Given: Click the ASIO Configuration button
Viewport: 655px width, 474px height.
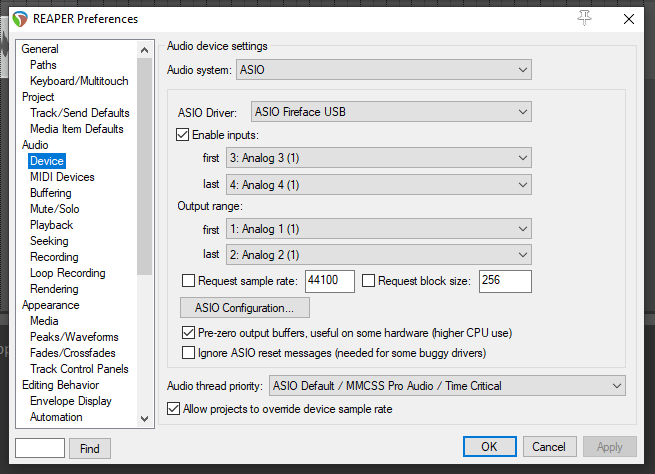Looking at the screenshot, I should [x=245, y=308].
